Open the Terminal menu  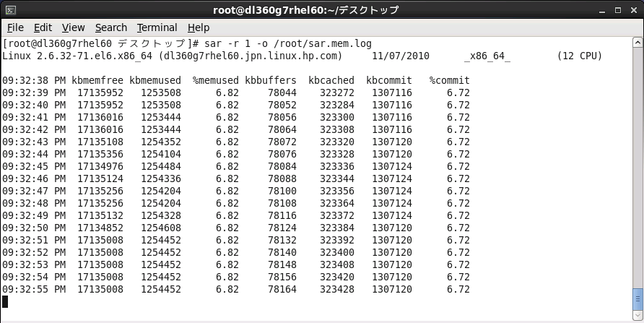(157, 27)
